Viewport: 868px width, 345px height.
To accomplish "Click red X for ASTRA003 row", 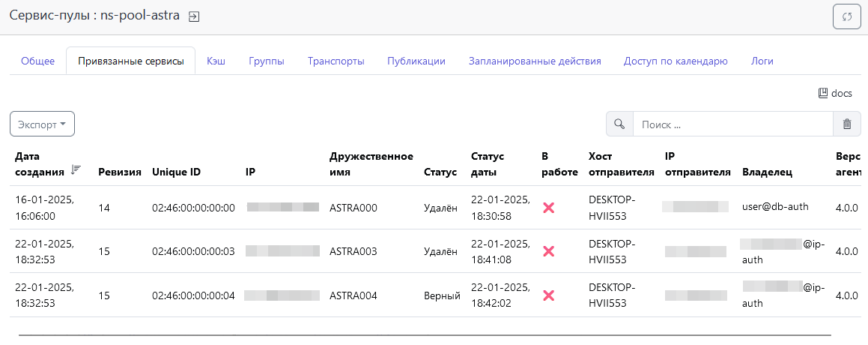I will [548, 252].
